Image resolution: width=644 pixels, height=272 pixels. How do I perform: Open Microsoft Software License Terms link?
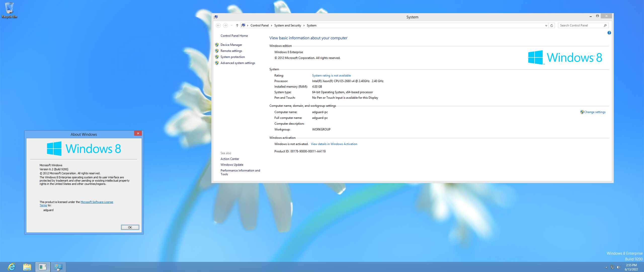[x=97, y=202]
